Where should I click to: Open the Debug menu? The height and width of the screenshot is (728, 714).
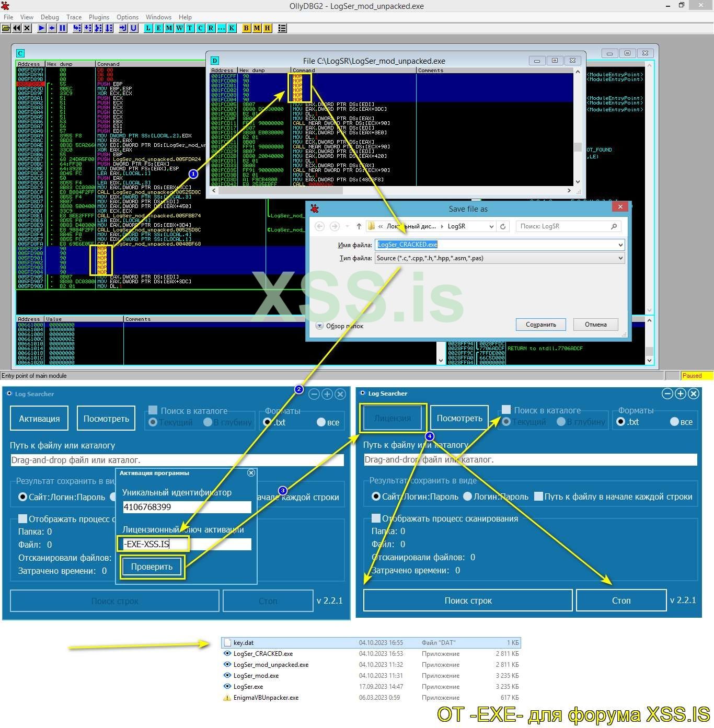pos(50,17)
